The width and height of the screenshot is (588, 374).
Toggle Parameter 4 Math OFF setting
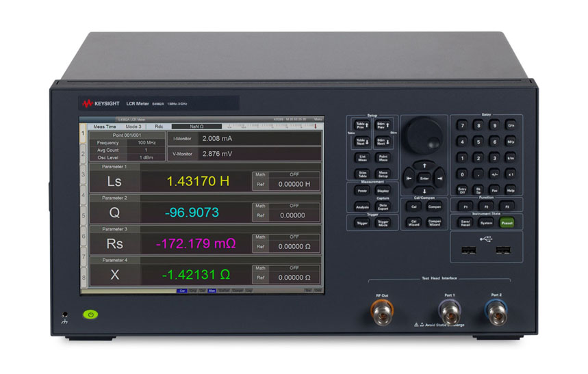(x=294, y=268)
